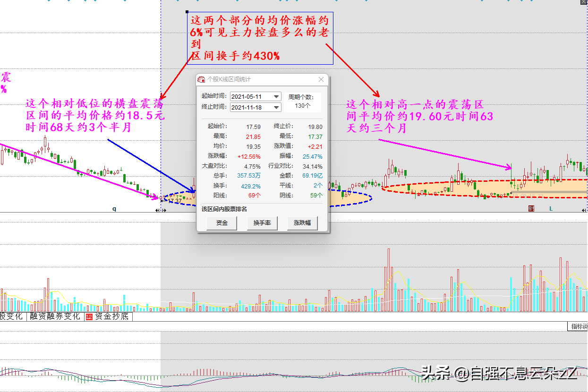Image resolution: width=588 pixels, height=392 pixels.
Task: Open the 指标说 indicator description button
Action: (578, 326)
